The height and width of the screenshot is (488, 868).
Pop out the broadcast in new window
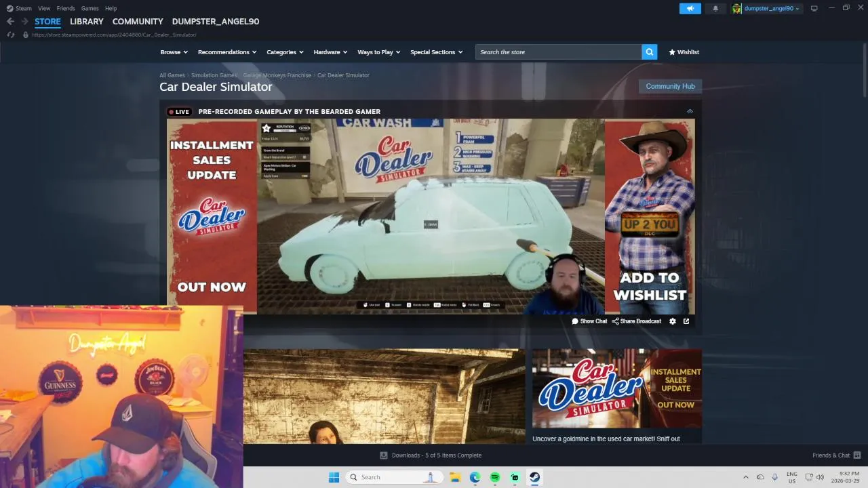tap(686, 321)
